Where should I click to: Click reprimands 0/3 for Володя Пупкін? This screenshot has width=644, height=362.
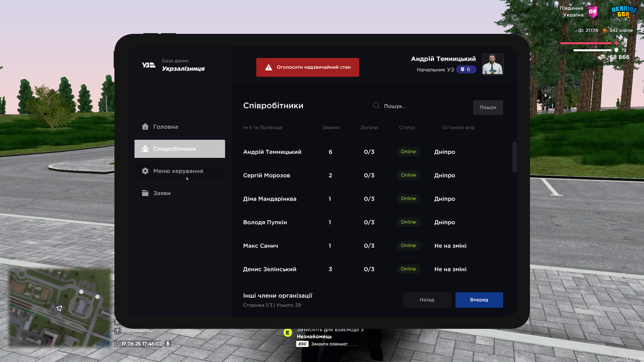(x=369, y=222)
